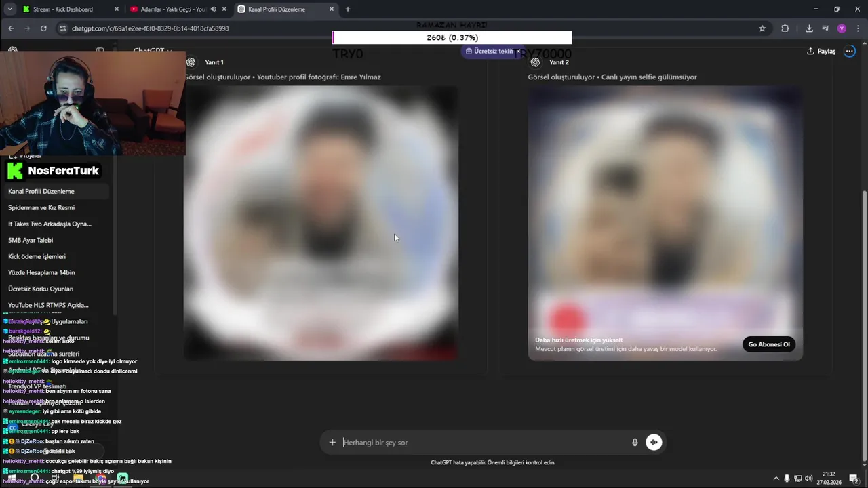This screenshot has width=868, height=488.
Task: Click the Go Abonesi Ol upgrade button
Action: pos(769,344)
